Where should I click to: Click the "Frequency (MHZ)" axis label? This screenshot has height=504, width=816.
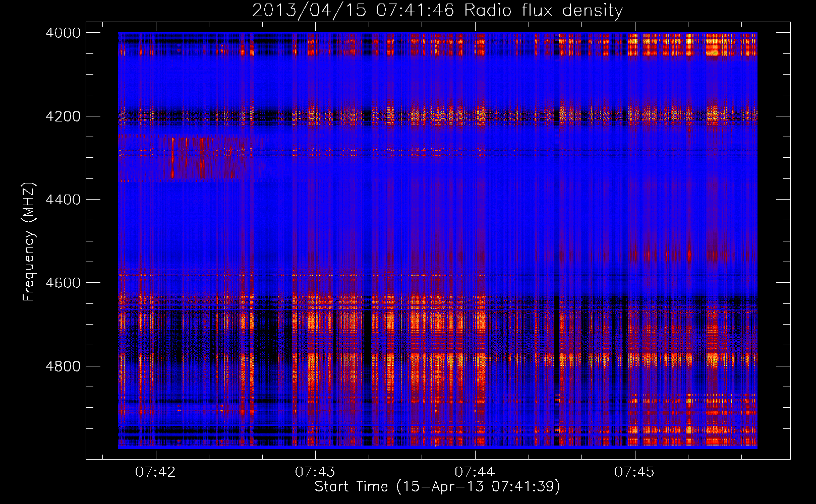[x=29, y=242]
